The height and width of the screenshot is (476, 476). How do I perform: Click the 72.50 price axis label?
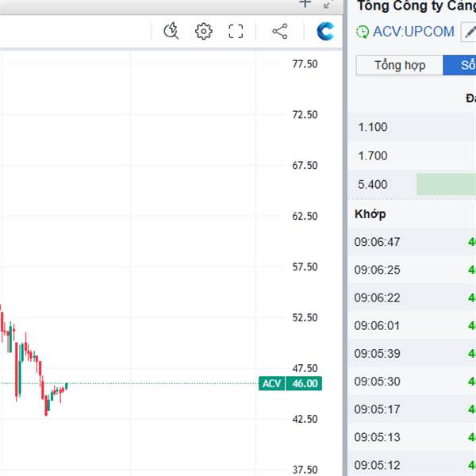click(x=305, y=115)
